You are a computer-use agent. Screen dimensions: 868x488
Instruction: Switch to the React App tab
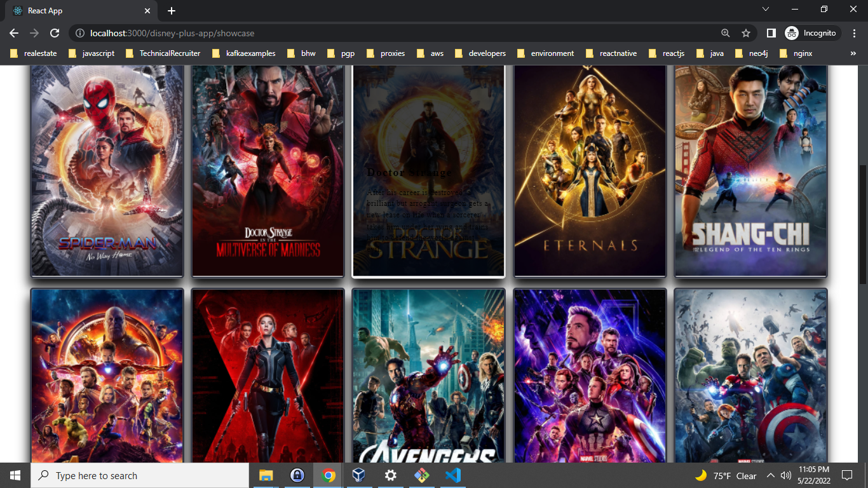(x=81, y=11)
